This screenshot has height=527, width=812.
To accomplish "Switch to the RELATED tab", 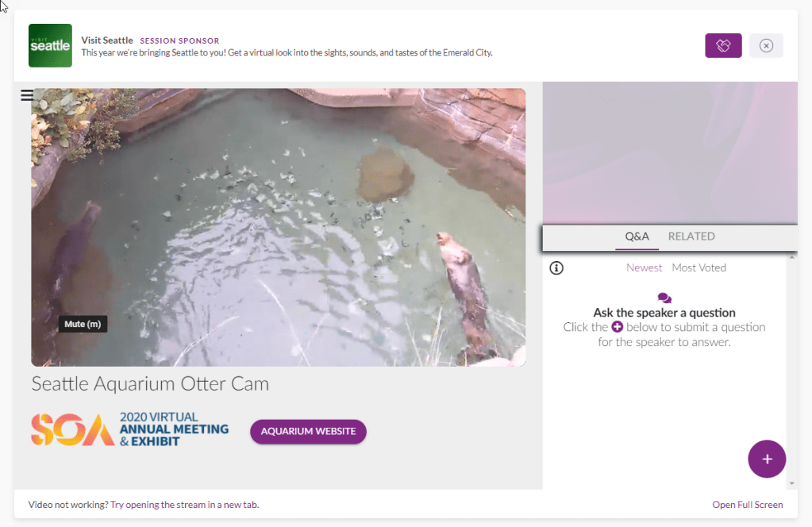I will coord(691,237).
